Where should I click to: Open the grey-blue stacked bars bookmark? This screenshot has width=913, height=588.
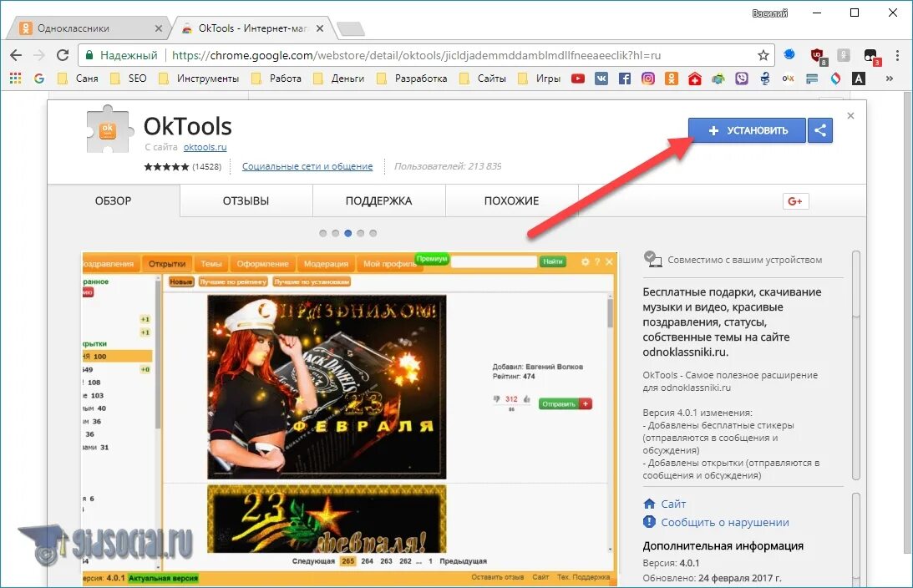(812, 79)
